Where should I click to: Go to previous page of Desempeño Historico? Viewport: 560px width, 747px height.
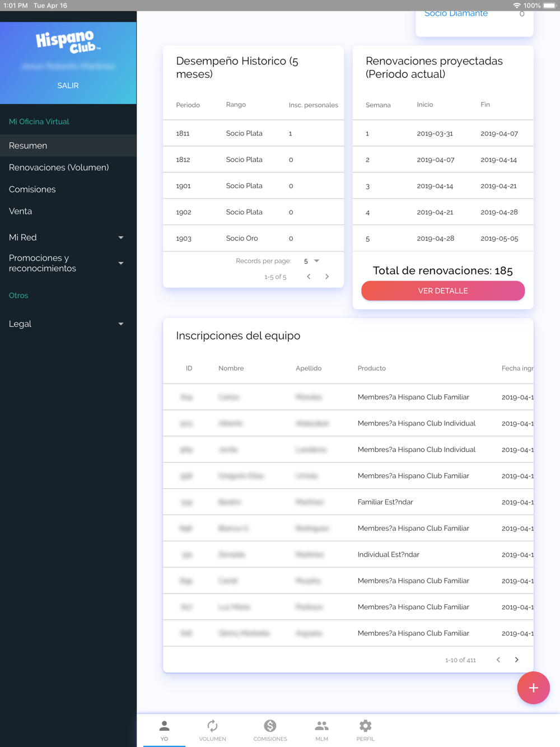point(309,277)
